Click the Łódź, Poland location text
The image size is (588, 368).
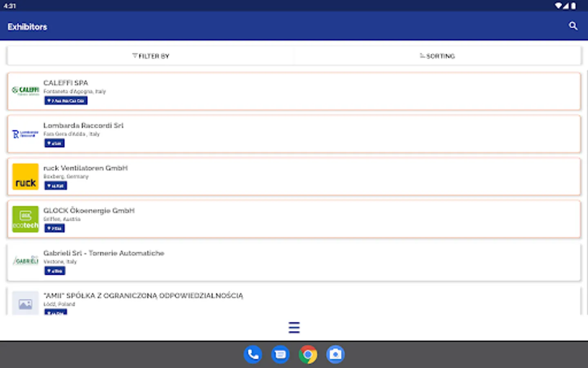59,304
